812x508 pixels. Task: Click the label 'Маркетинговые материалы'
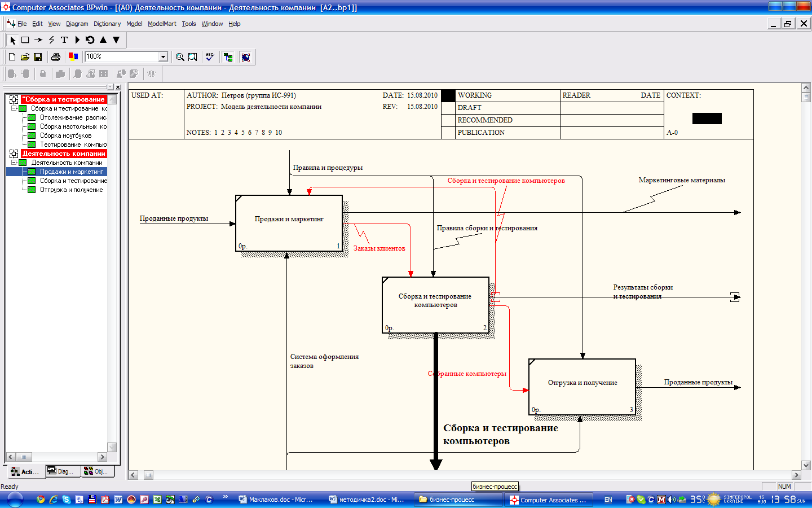click(x=682, y=180)
